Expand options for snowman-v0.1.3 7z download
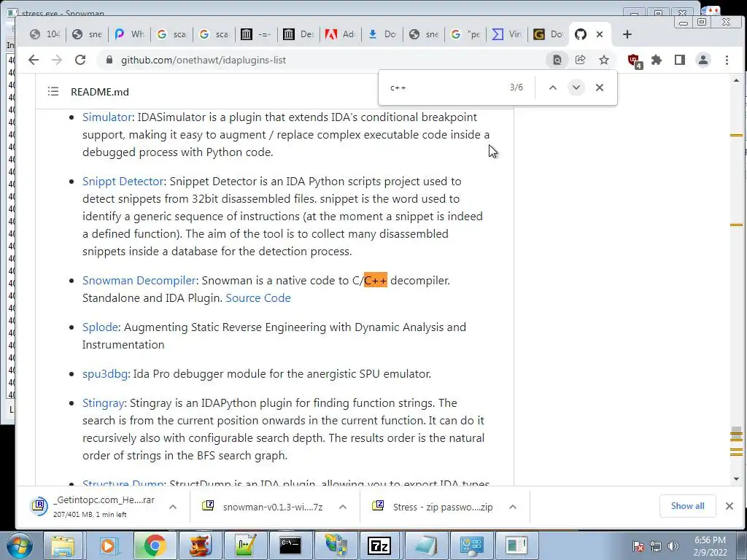Screen dimensions: 747x560 [x=343, y=507]
